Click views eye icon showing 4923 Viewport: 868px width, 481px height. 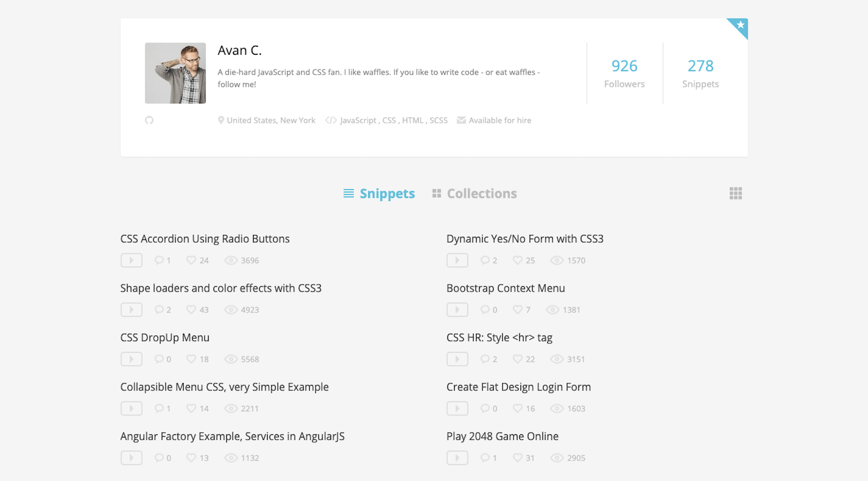pos(231,310)
